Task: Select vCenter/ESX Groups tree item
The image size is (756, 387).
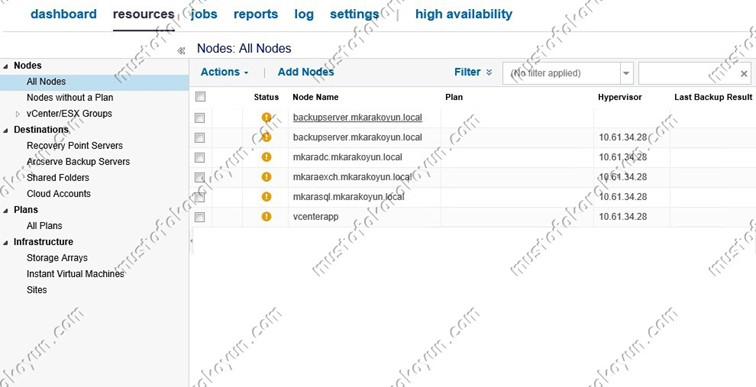Action: tap(69, 113)
